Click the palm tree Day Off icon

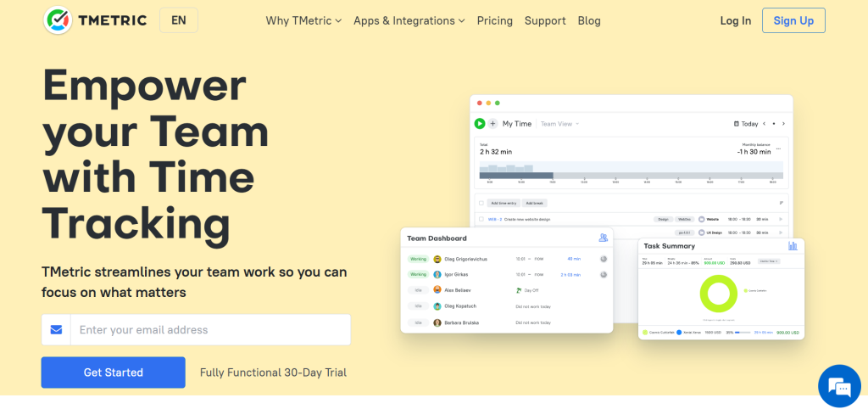coord(519,290)
